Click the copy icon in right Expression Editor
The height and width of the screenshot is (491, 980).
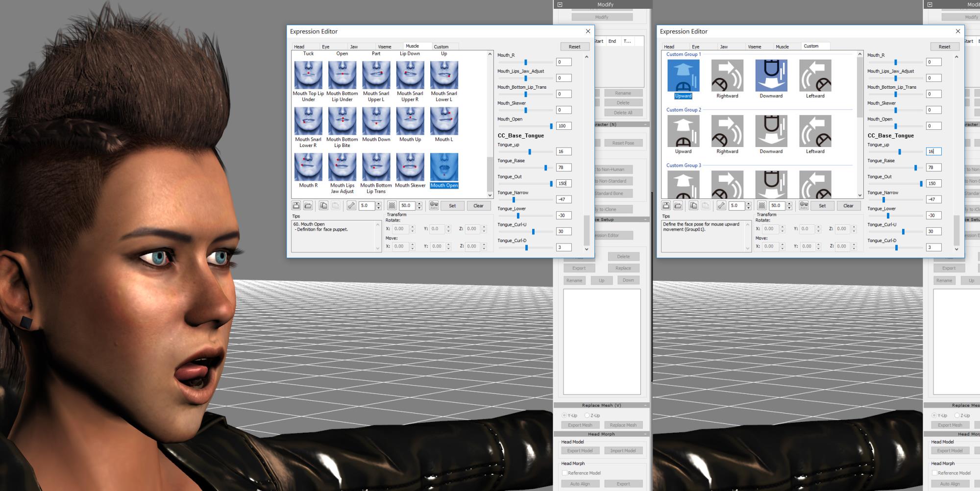click(x=693, y=206)
